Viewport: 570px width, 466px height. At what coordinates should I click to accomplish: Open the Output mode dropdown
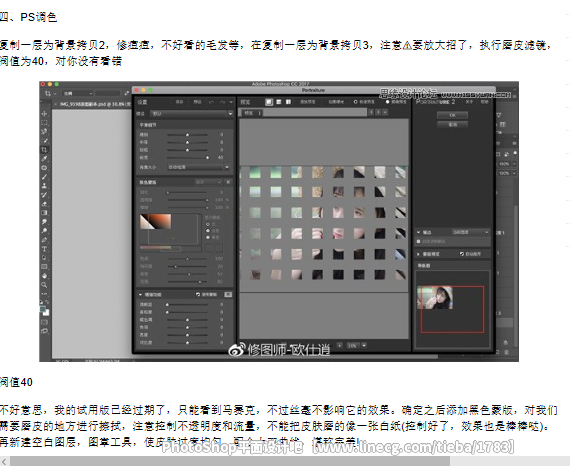pyautogui.click(x=470, y=232)
